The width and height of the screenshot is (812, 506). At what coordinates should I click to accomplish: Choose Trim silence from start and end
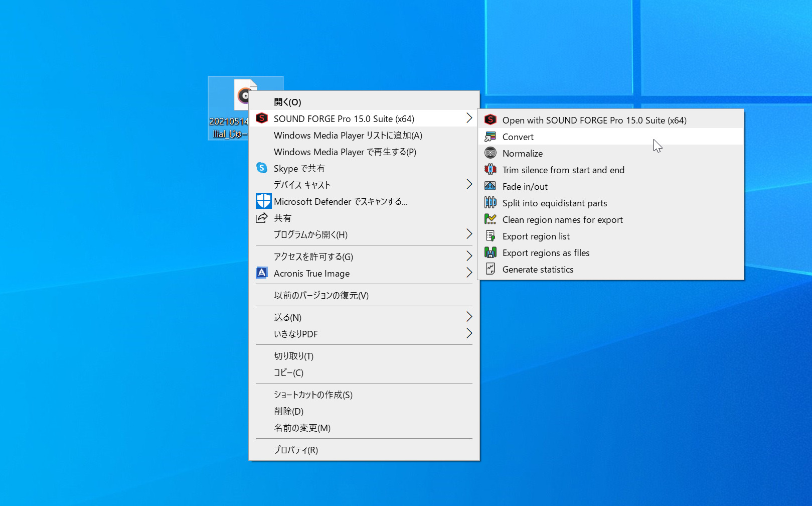coord(611,170)
